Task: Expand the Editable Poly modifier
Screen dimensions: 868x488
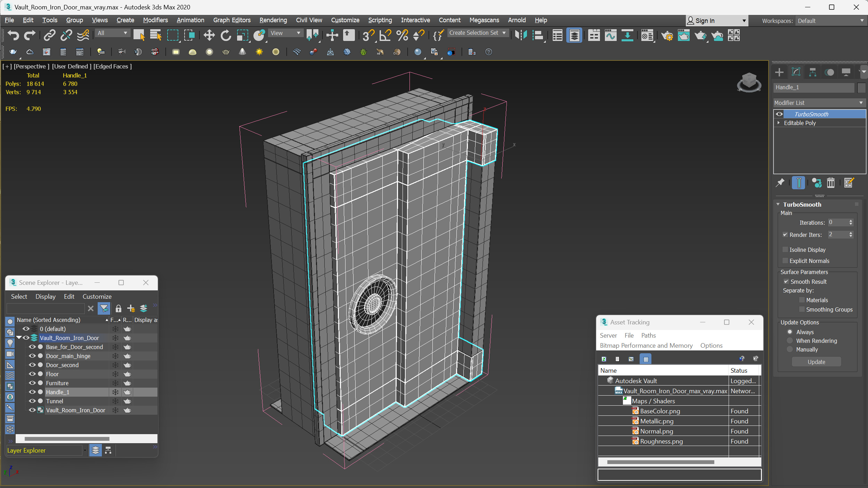Action: click(x=779, y=123)
